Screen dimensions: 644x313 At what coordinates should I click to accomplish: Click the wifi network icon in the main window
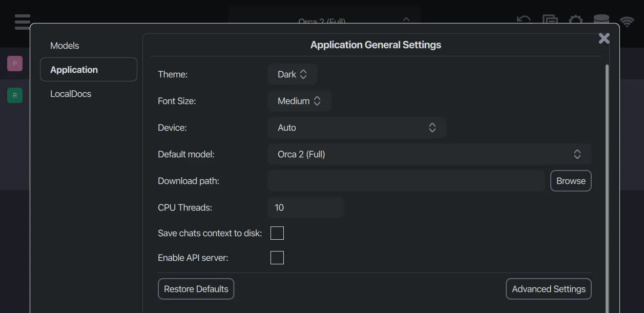(627, 21)
